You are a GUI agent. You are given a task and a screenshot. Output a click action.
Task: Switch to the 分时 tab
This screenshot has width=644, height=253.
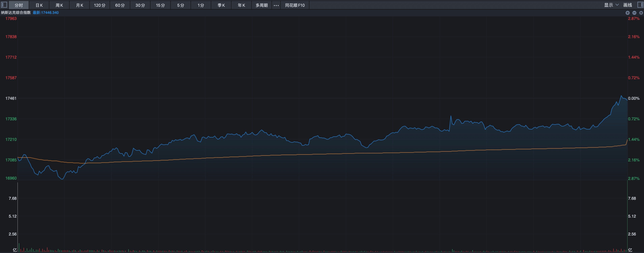[x=19, y=5]
